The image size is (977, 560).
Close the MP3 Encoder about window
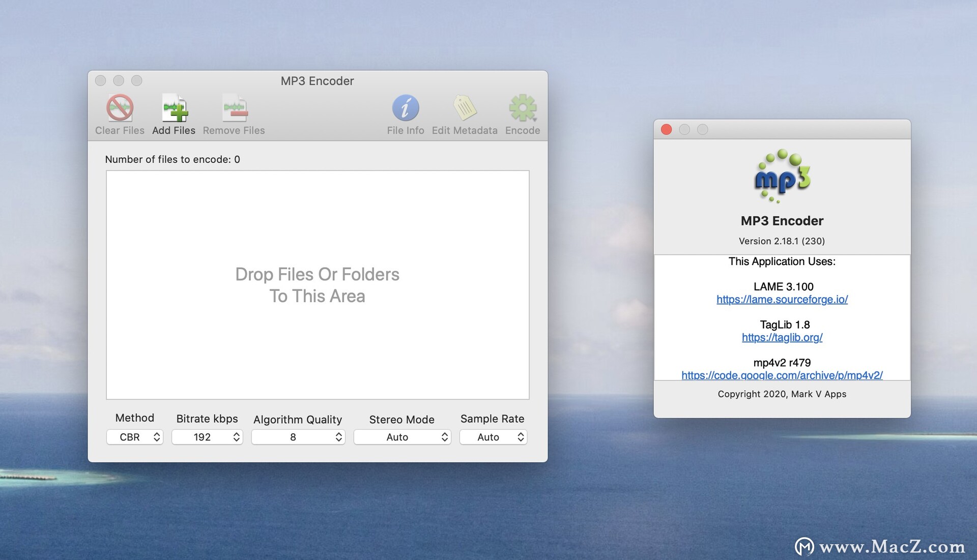669,128
